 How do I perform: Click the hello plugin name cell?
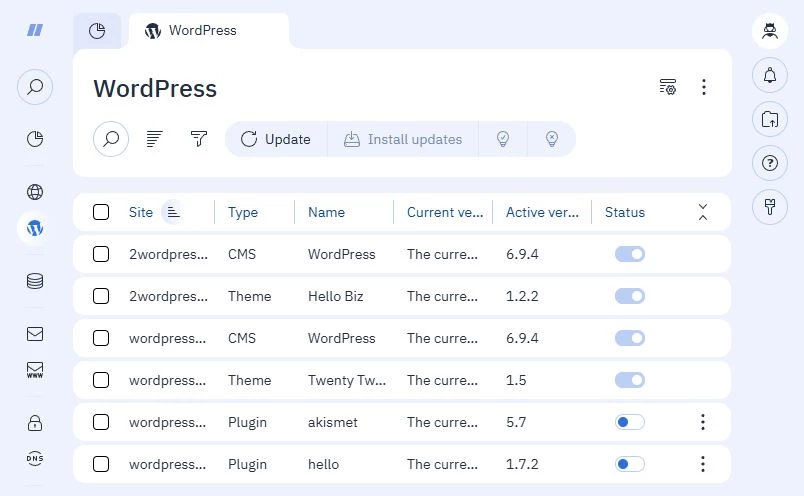[323, 464]
